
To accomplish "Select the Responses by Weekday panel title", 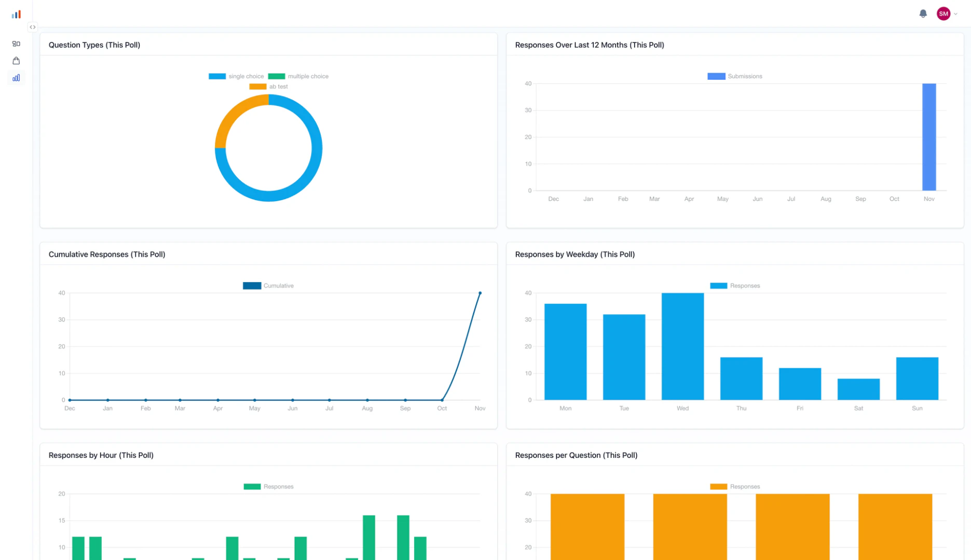I will tap(575, 254).
